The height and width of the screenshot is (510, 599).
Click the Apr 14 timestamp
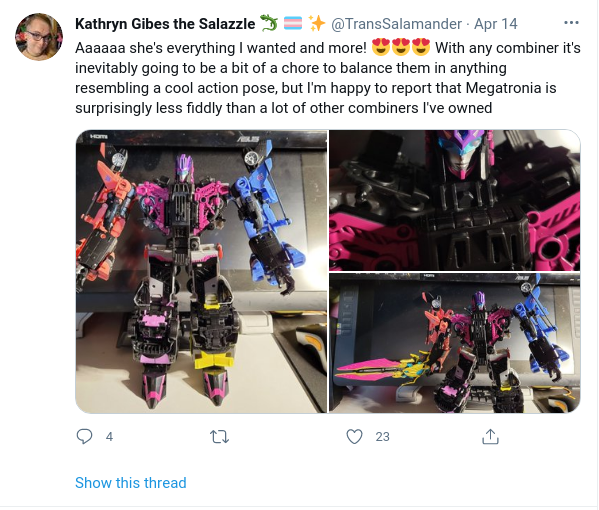pos(495,24)
